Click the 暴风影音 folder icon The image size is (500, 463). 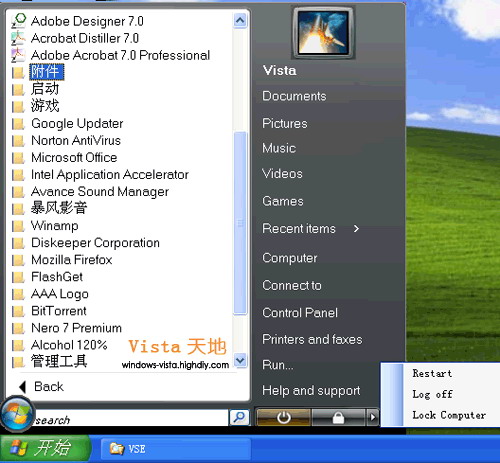pos(18,209)
